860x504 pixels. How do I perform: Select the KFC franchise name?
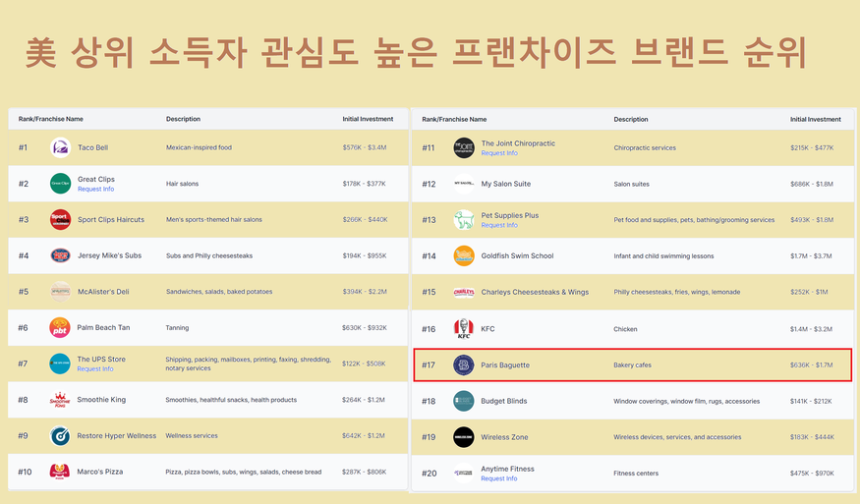coord(488,329)
